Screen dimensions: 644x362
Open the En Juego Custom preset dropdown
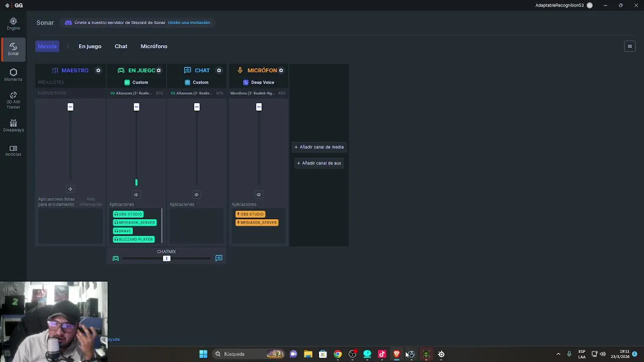(x=136, y=82)
